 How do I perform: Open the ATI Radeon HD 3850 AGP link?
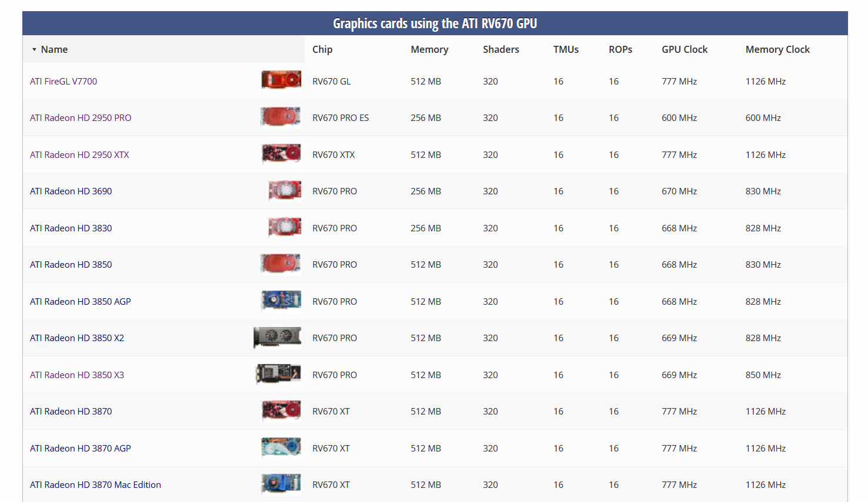(x=80, y=302)
